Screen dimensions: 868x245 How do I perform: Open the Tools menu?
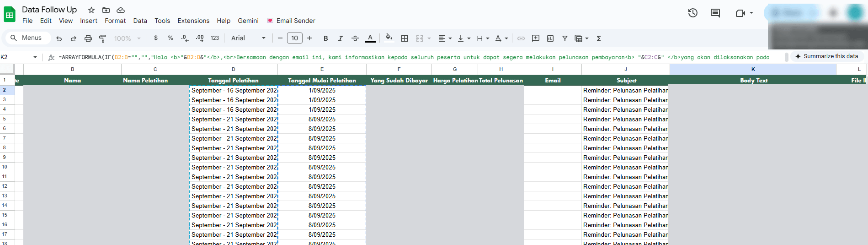pyautogui.click(x=162, y=21)
